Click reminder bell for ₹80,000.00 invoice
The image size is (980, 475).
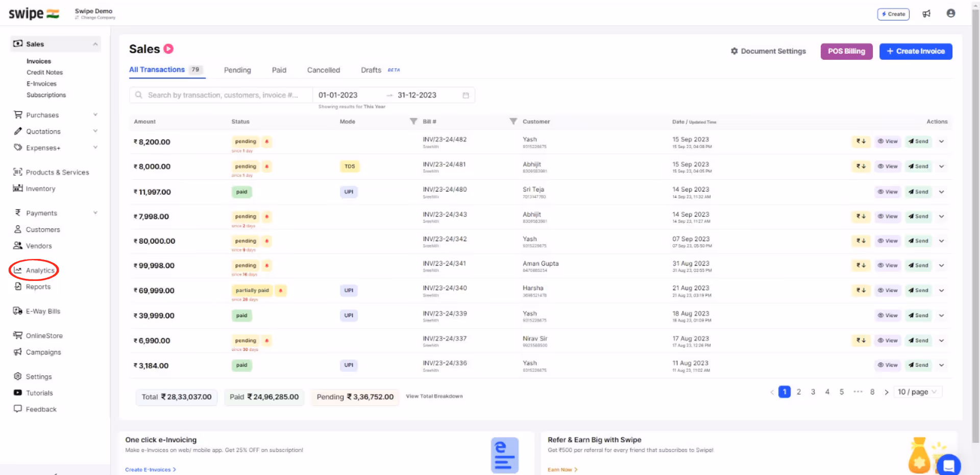266,241
